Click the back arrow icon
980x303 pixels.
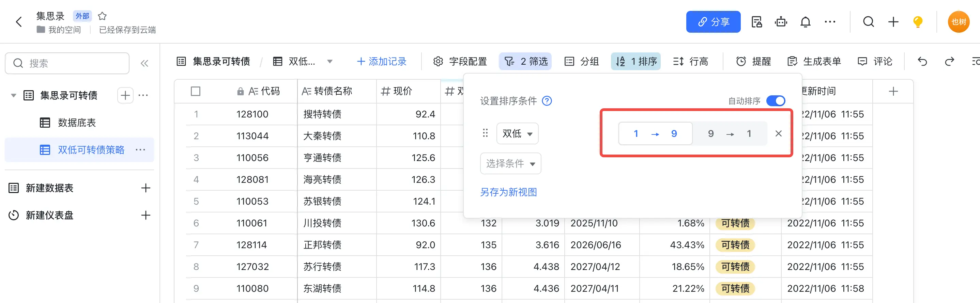coord(19,22)
